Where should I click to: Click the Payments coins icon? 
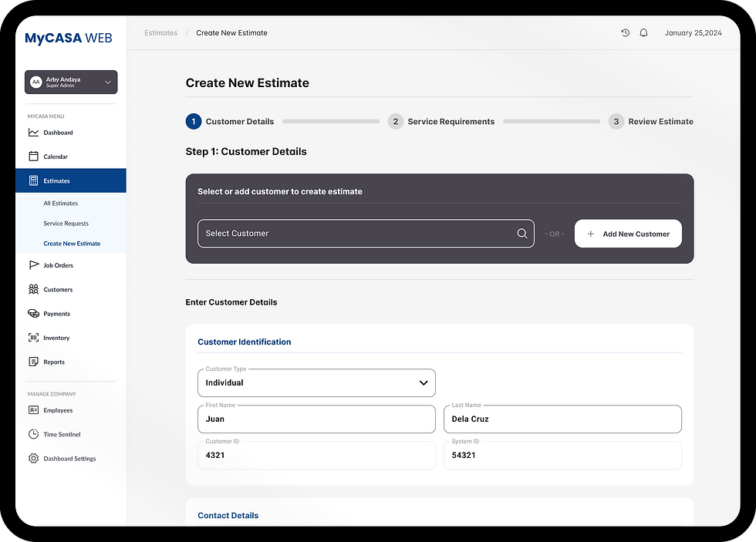tap(33, 313)
